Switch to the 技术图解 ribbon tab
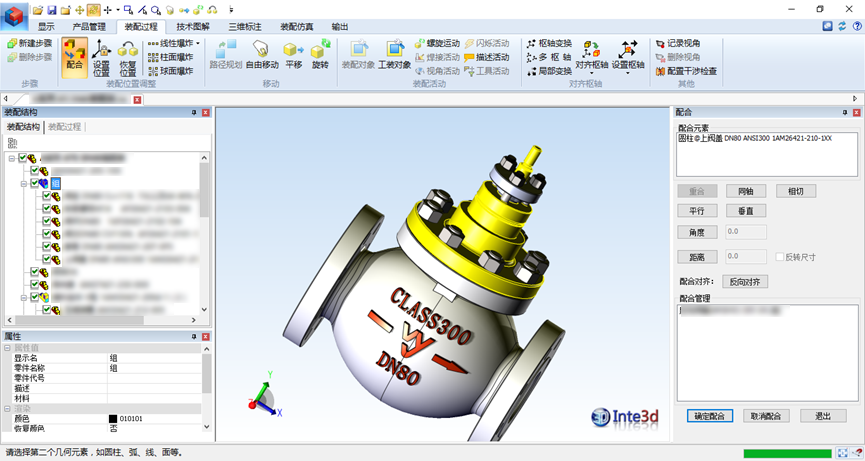The width and height of the screenshot is (865, 461). click(x=193, y=26)
